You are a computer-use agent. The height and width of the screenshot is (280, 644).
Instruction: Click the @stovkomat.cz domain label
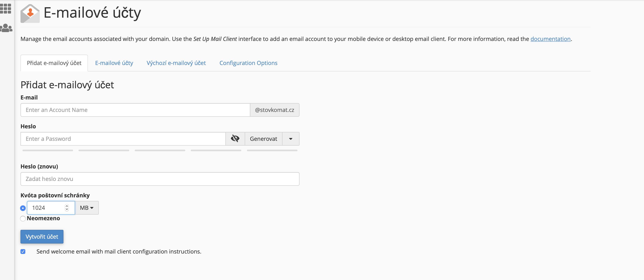[x=274, y=110]
